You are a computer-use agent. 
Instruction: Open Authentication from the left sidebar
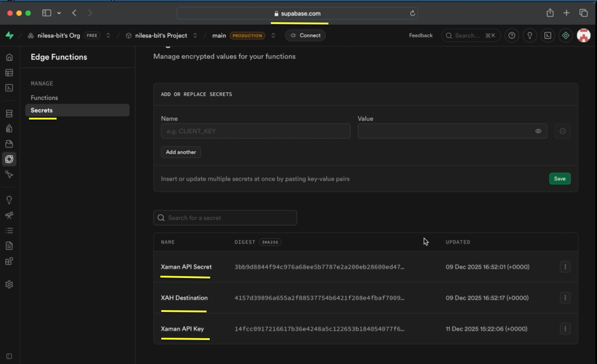click(9, 128)
